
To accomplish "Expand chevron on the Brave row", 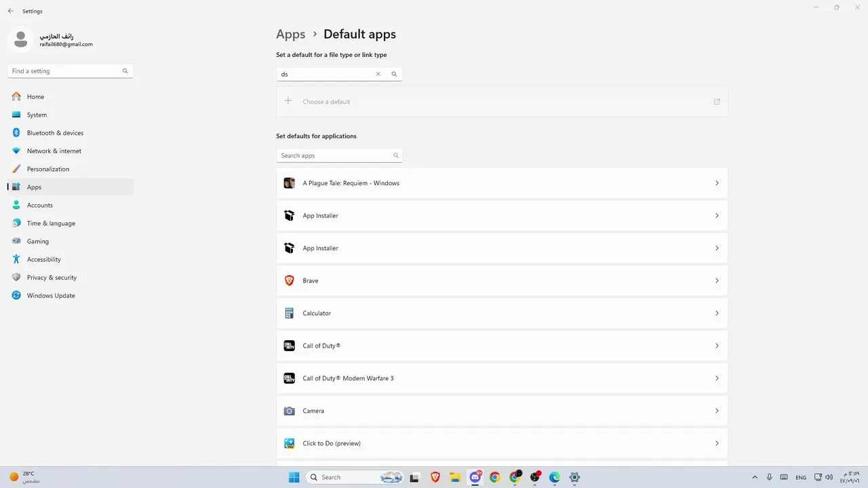I will click(717, 281).
